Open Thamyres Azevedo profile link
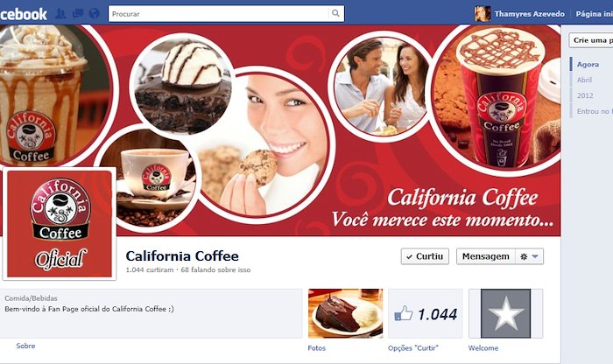The height and width of the screenshot is (364, 613). pos(529,14)
